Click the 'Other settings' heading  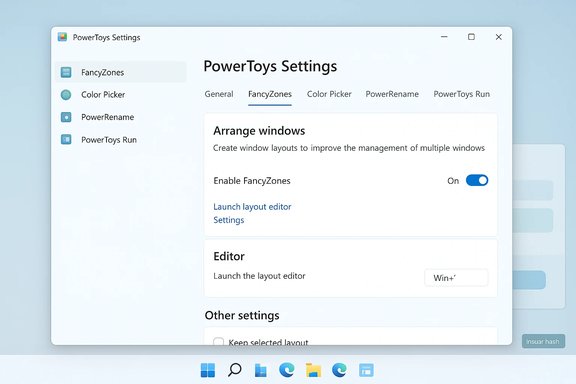click(242, 315)
